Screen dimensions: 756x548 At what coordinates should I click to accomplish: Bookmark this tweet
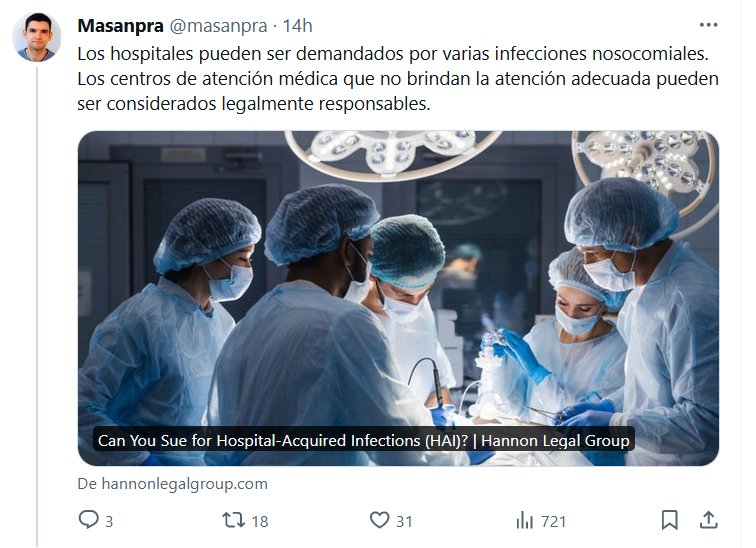coord(669,520)
